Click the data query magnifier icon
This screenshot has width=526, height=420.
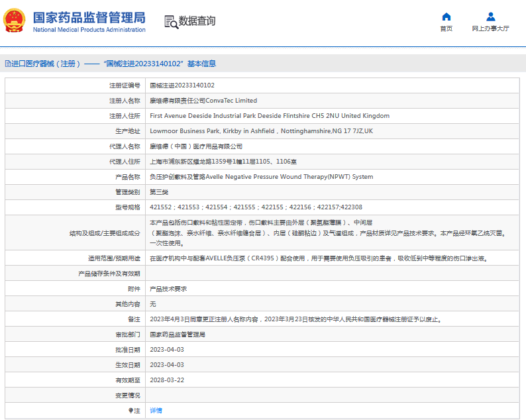click(171, 22)
